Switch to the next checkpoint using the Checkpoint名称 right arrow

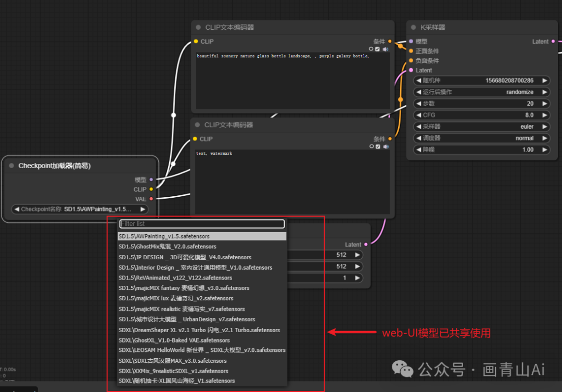click(x=143, y=209)
